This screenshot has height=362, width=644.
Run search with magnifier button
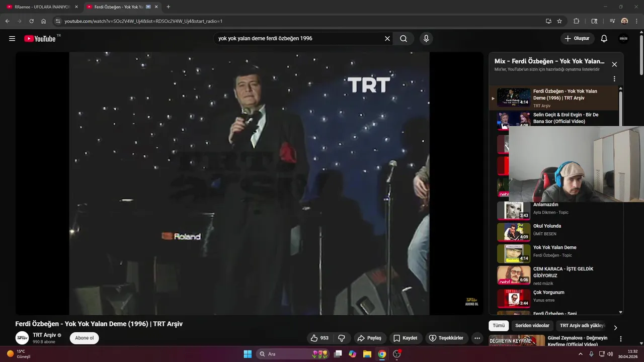click(404, 39)
